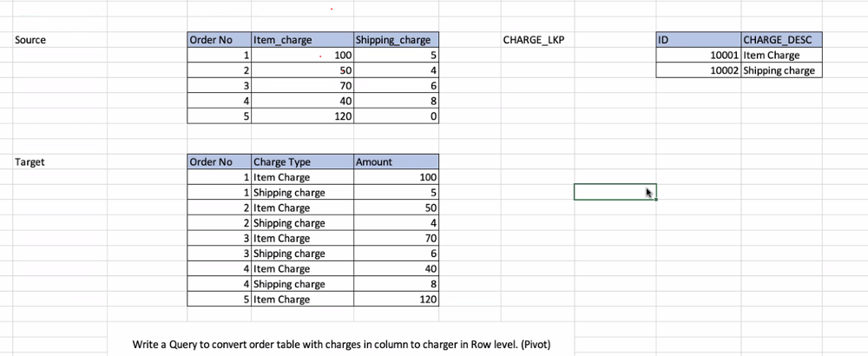Click Target Amount cell showing 6
The width and height of the screenshot is (868, 356).
click(x=397, y=254)
